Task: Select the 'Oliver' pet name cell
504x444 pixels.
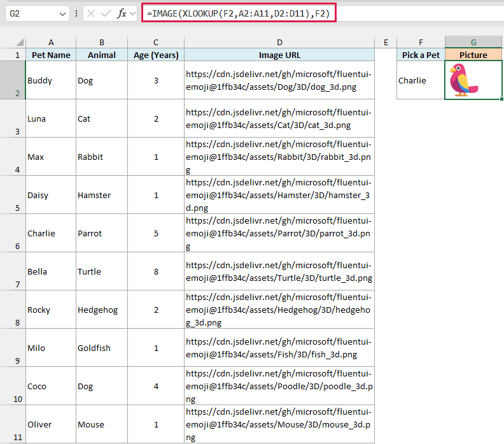Action: 51,424
